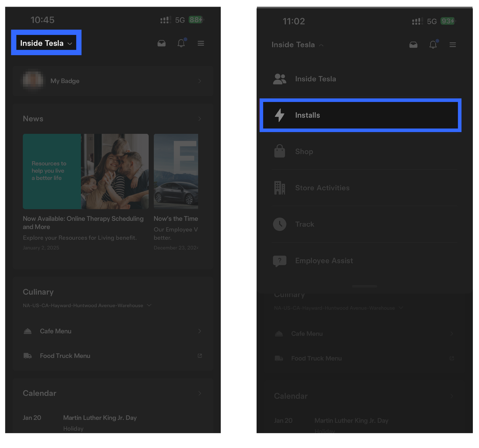Click the Cafe Menu cloche icon in right screen
The height and width of the screenshot is (448, 479).
(279, 334)
